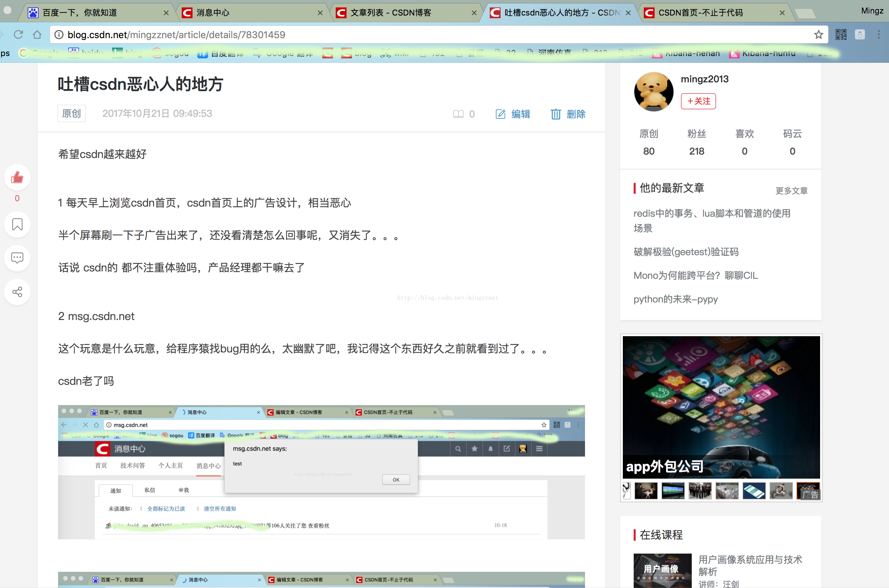Open the 百度翻译 bookmark
This screenshot has width=889, height=588.
221,54
